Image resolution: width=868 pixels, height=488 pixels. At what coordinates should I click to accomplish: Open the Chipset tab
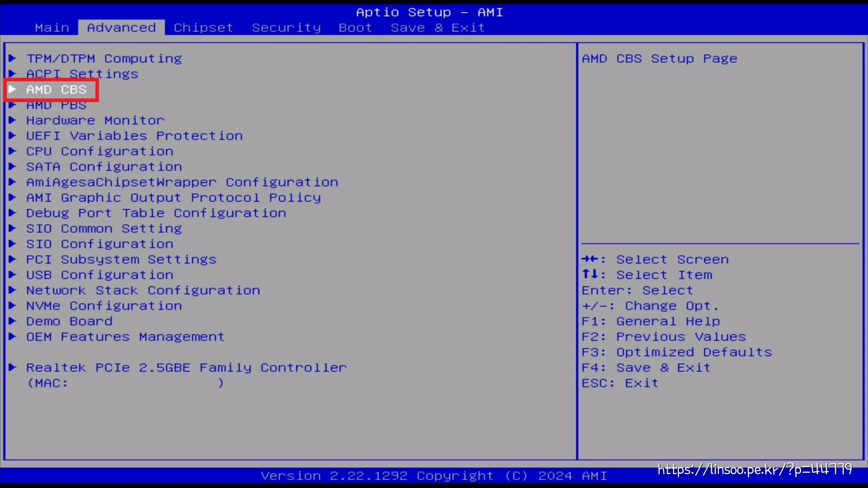pos(203,28)
